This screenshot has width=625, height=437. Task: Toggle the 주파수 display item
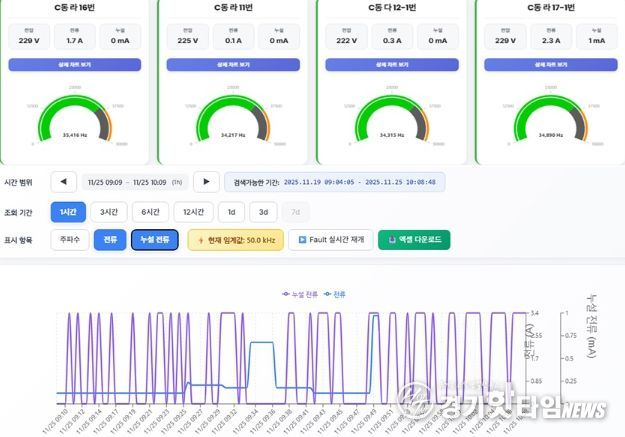(x=69, y=240)
